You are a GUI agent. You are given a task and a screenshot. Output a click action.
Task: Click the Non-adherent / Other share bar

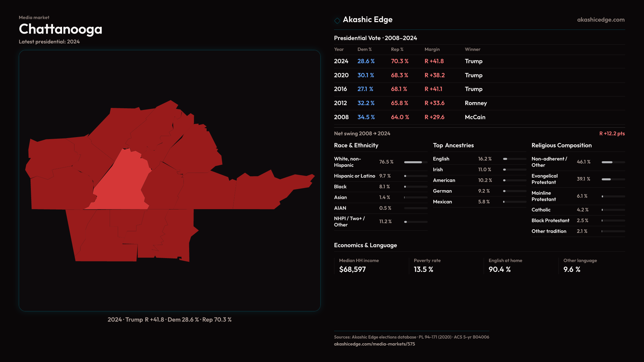click(x=613, y=162)
